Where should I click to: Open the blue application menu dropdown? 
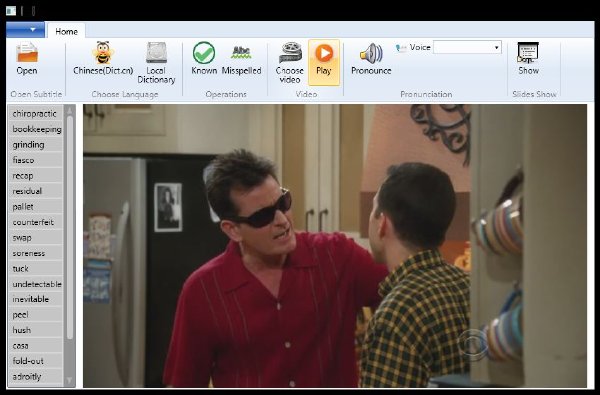click(x=26, y=29)
